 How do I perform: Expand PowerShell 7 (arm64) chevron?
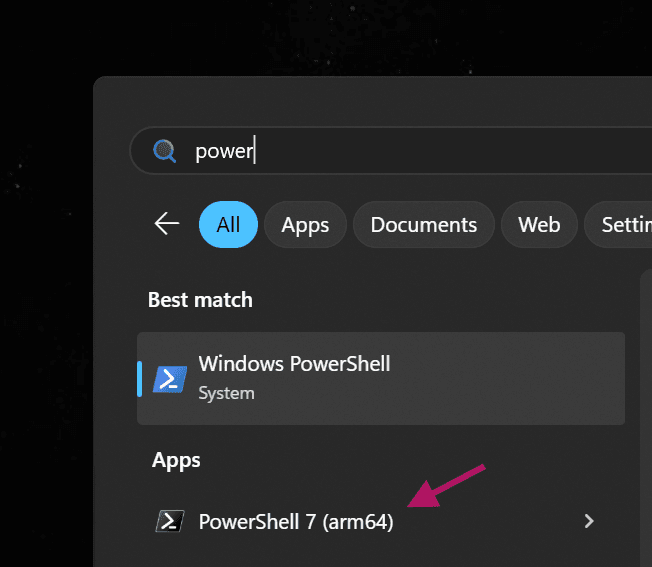589,521
